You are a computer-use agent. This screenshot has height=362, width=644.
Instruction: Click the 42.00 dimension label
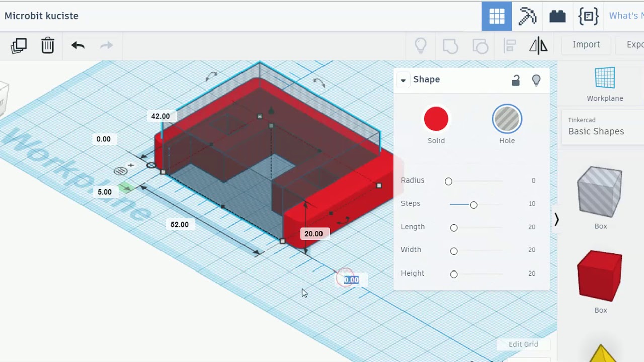[160, 116]
